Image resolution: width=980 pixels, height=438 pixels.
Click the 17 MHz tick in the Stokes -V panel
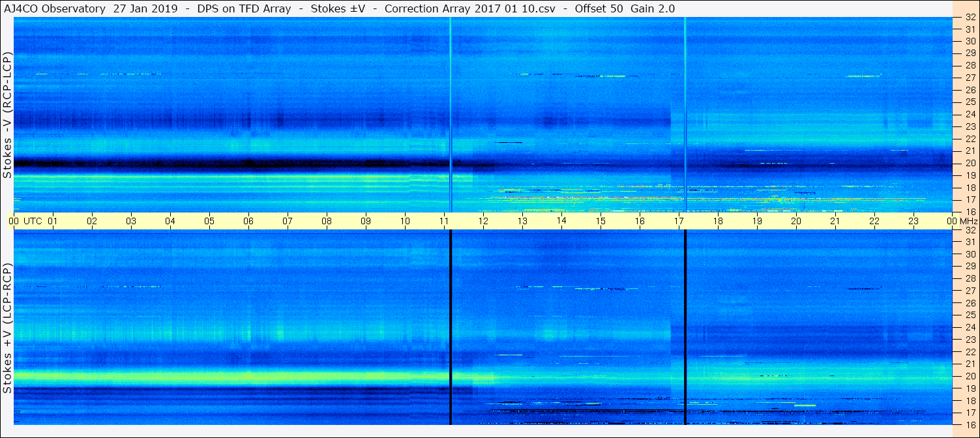click(970, 199)
